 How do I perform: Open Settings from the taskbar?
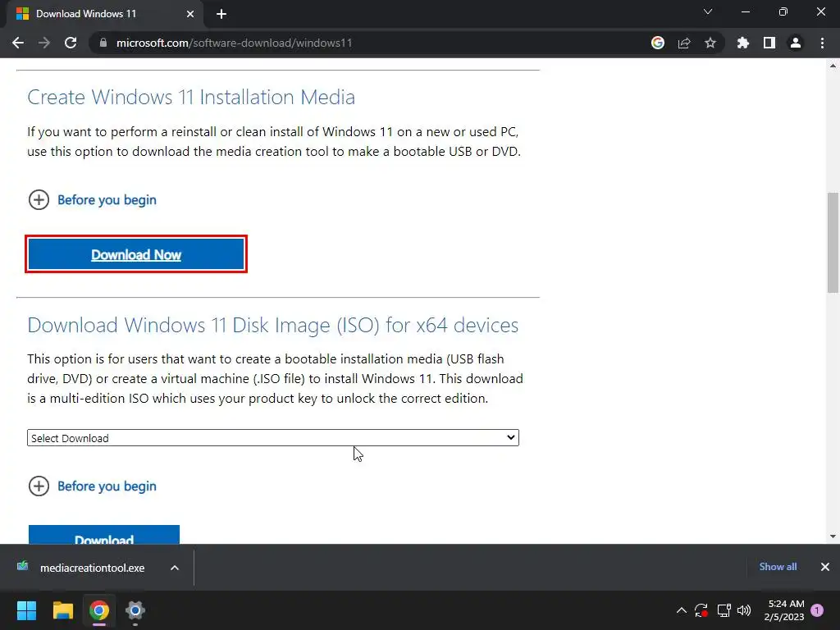coord(135,610)
